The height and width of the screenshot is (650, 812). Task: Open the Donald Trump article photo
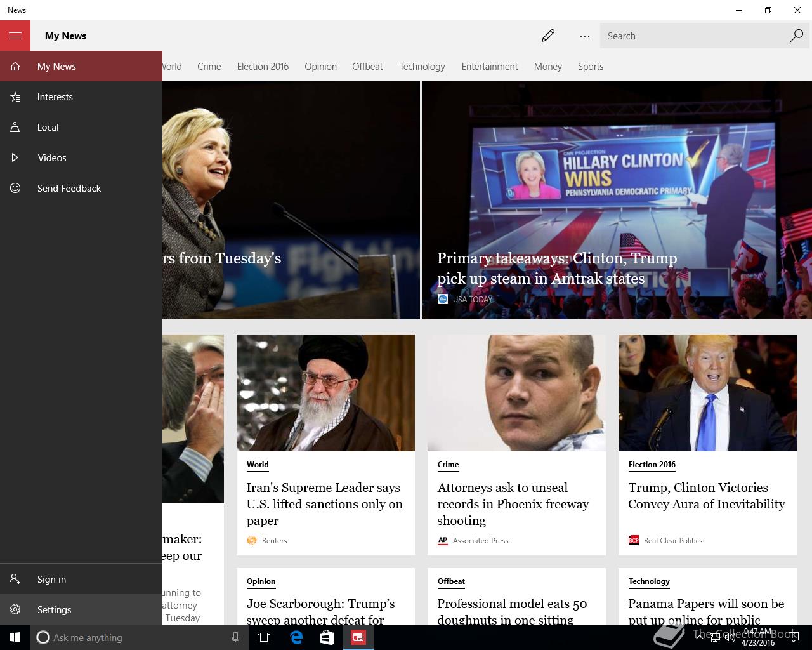707,393
